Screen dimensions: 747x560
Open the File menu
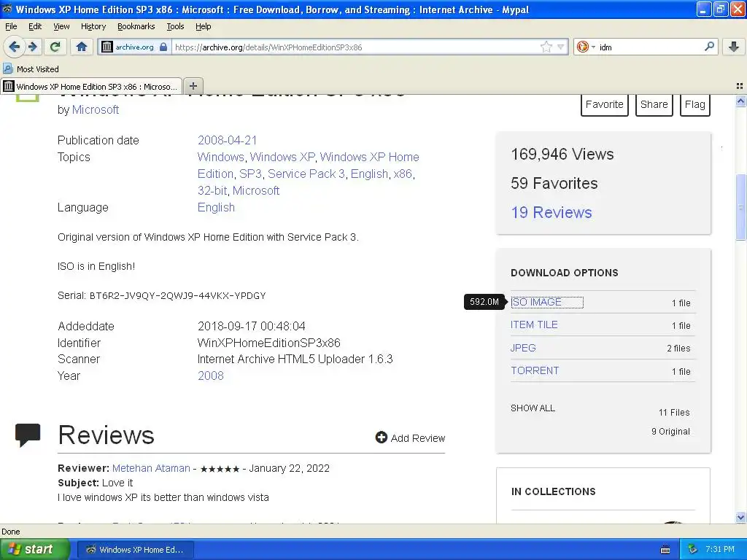tap(11, 26)
